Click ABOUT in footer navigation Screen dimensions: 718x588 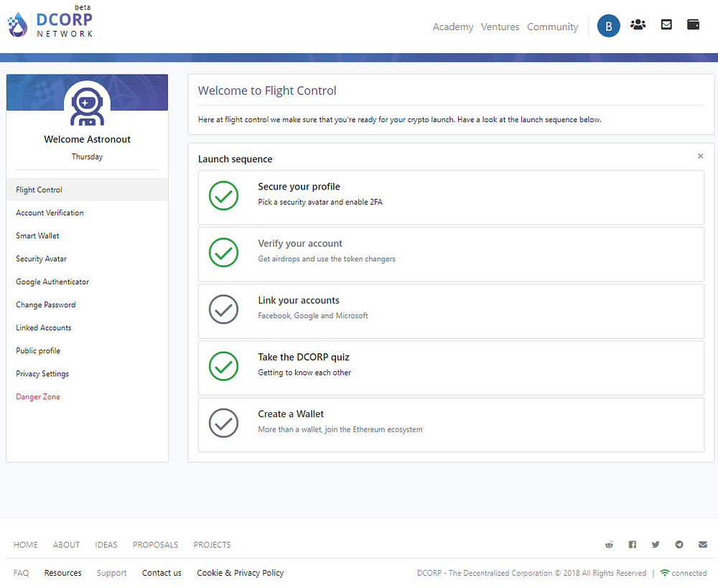(x=66, y=544)
